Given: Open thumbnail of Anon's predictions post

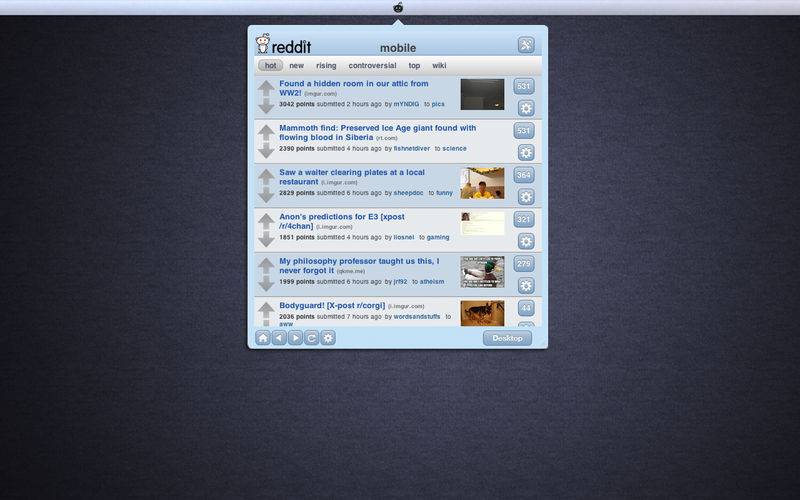Looking at the screenshot, I should pos(482,224).
